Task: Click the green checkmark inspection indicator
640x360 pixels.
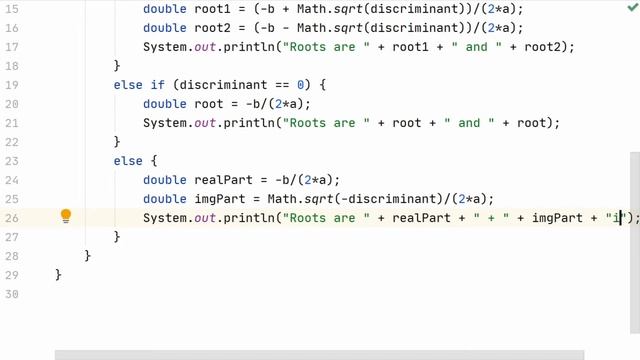Action: (x=633, y=7)
